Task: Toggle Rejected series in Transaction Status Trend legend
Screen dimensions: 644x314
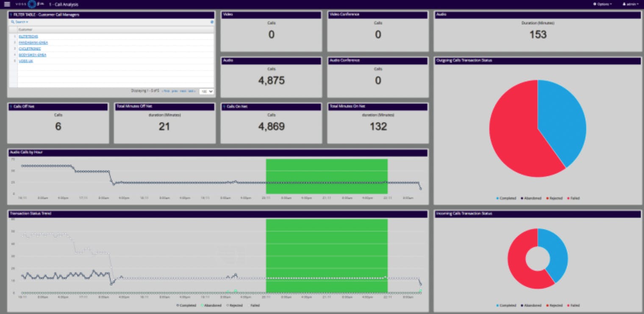Action: (x=235, y=305)
